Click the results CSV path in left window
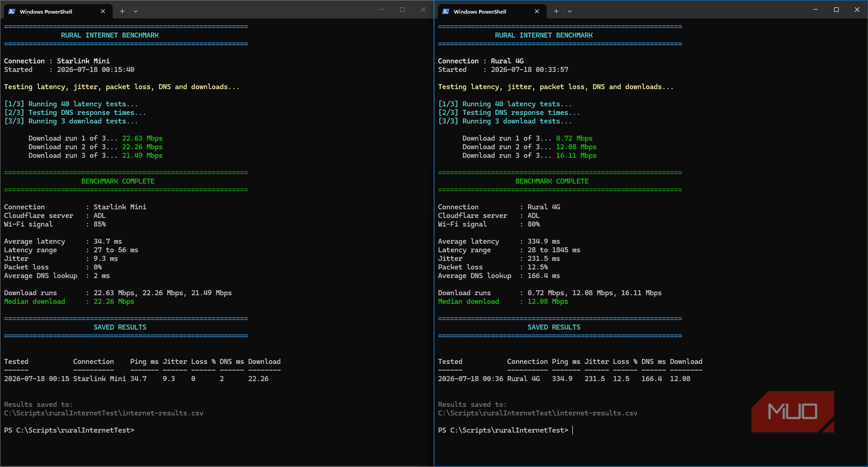This screenshot has height=467, width=868. click(x=104, y=413)
